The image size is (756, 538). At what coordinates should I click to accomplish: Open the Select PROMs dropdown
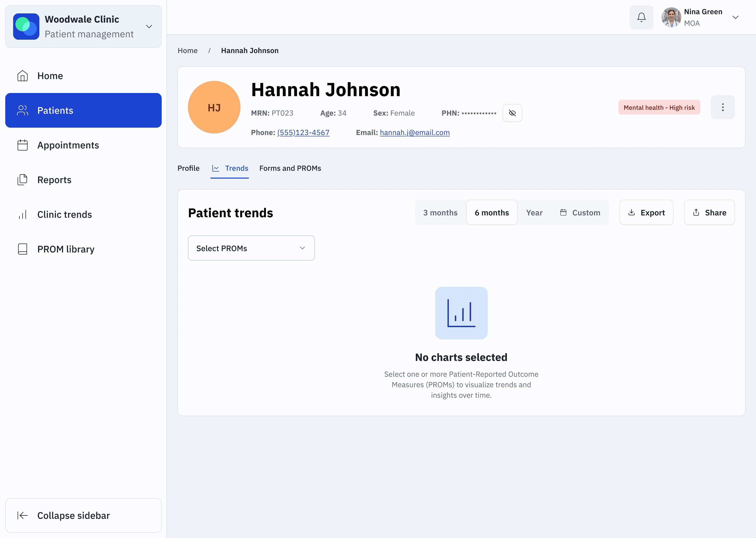click(251, 248)
